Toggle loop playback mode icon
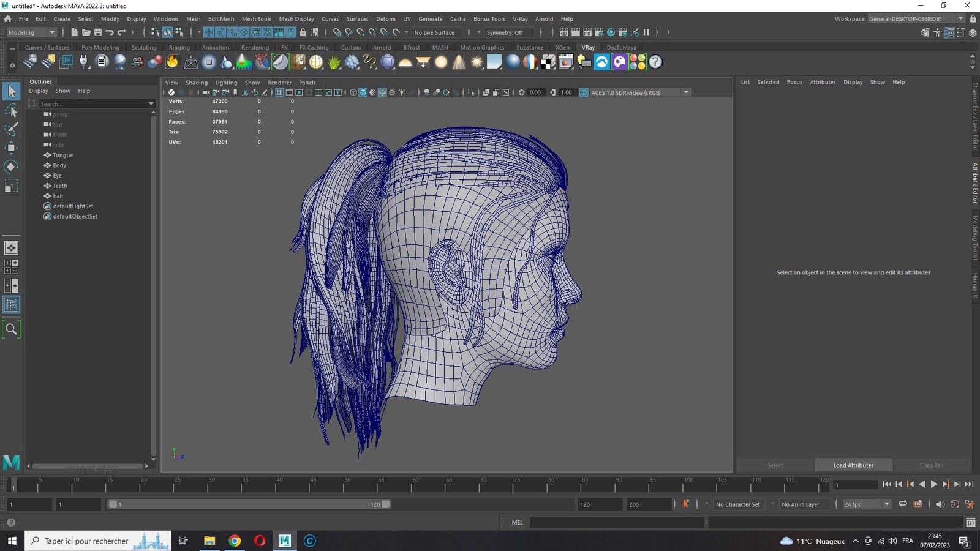This screenshot has height=551, width=980. (903, 504)
